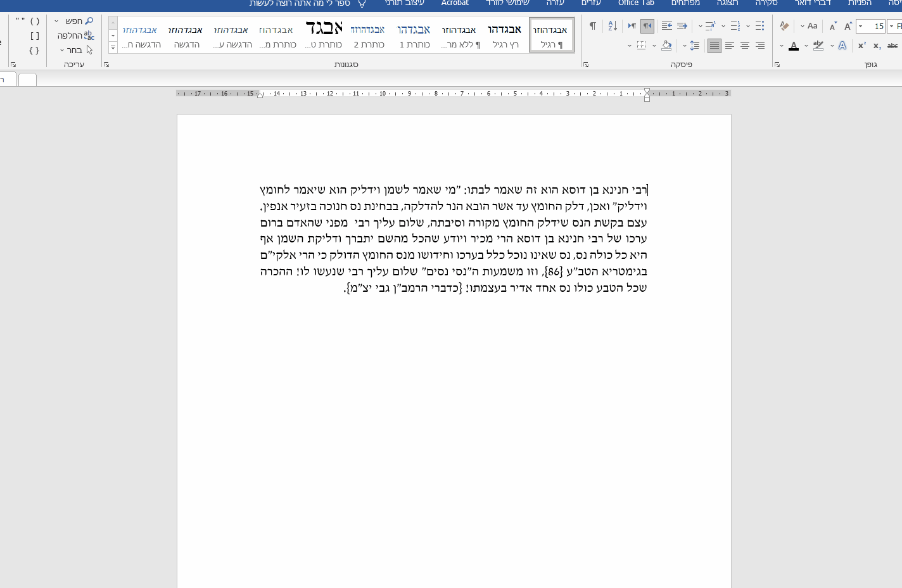Screen dimensions: 902x588
Task: Select the right-to-left text direction icon
Action: pos(647,27)
